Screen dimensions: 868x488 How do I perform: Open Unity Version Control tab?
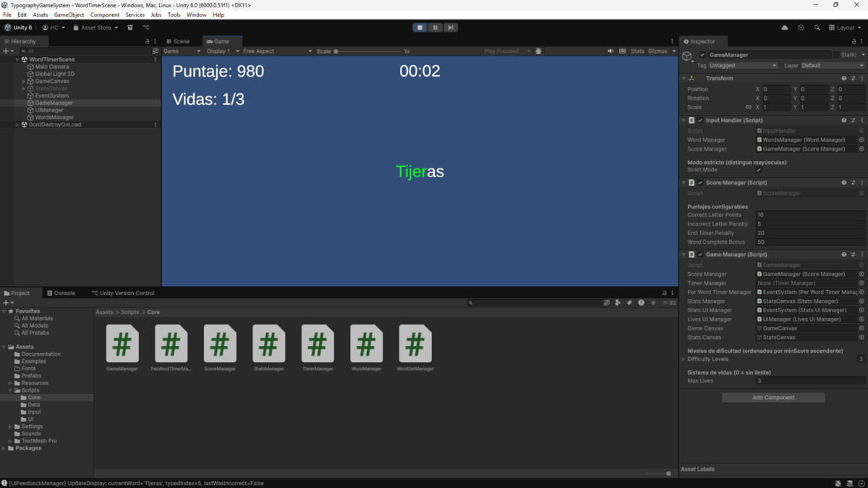pyautogui.click(x=123, y=293)
